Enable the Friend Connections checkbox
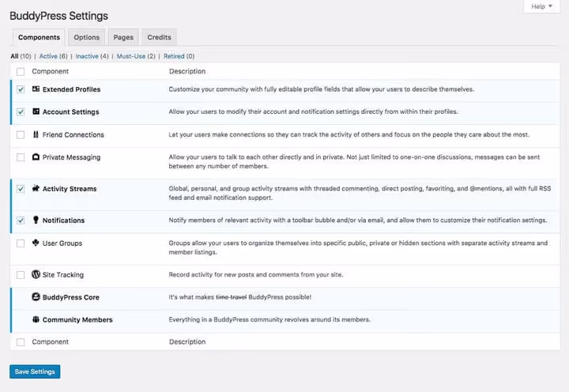 tap(21, 134)
